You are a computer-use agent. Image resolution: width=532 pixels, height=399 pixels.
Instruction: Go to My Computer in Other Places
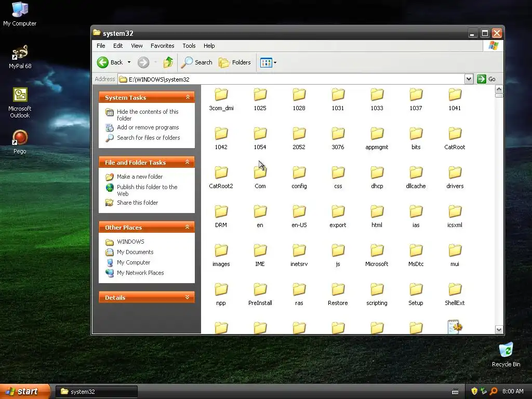tap(134, 262)
